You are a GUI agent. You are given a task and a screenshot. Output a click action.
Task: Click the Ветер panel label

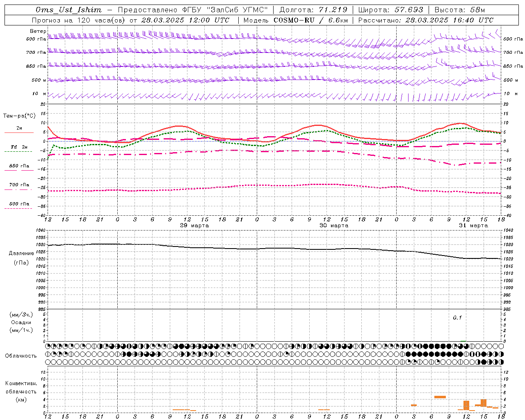coord(38,31)
